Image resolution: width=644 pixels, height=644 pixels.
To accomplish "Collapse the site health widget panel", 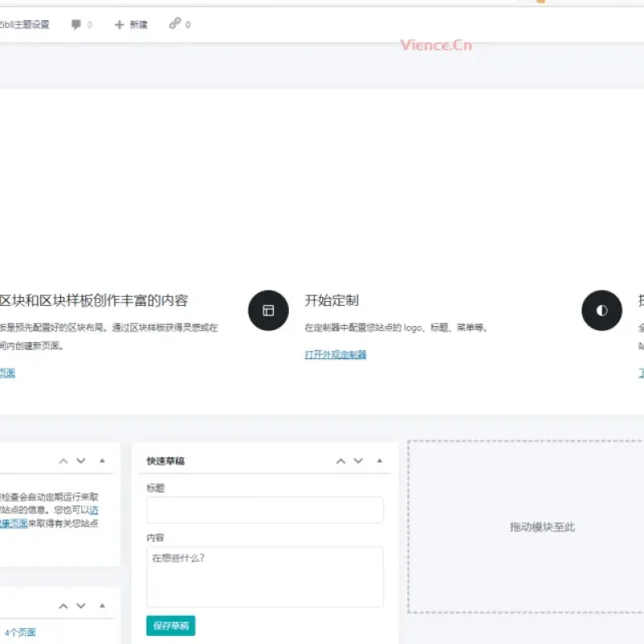I will 102,460.
